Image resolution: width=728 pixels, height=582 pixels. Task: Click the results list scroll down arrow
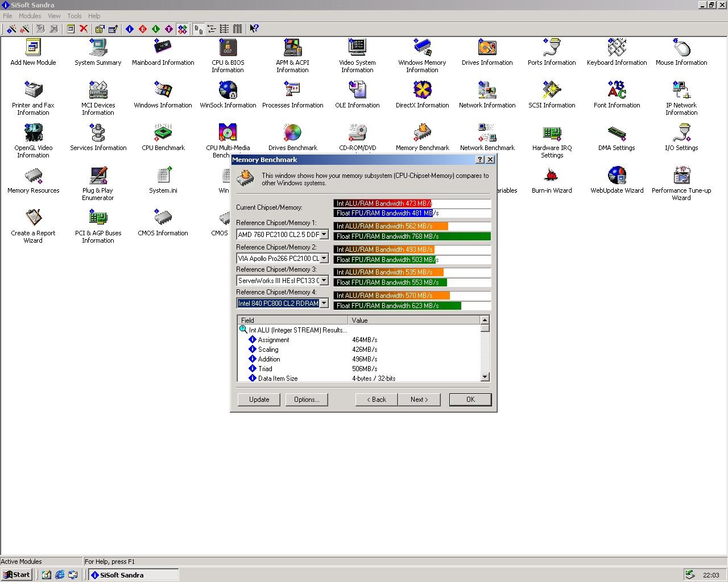pos(485,377)
